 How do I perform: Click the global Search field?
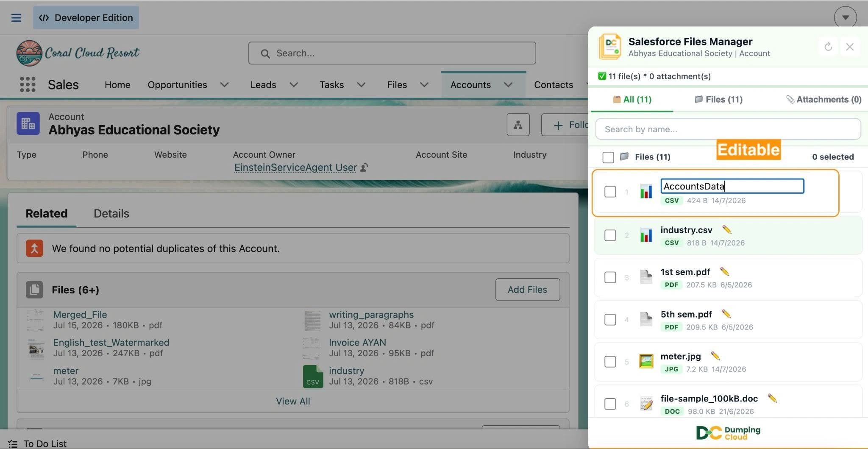(392, 53)
